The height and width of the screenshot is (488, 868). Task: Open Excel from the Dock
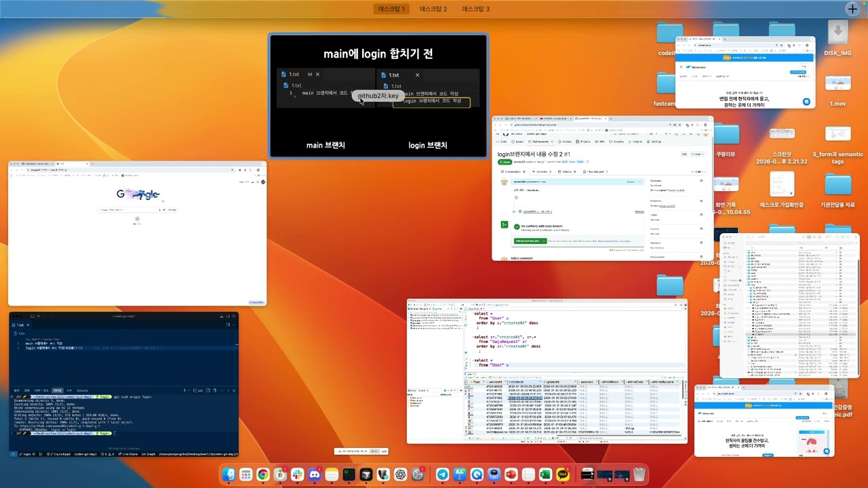click(x=545, y=475)
